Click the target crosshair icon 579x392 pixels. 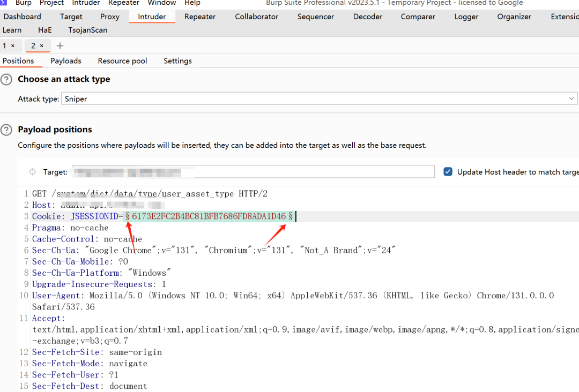click(x=33, y=172)
